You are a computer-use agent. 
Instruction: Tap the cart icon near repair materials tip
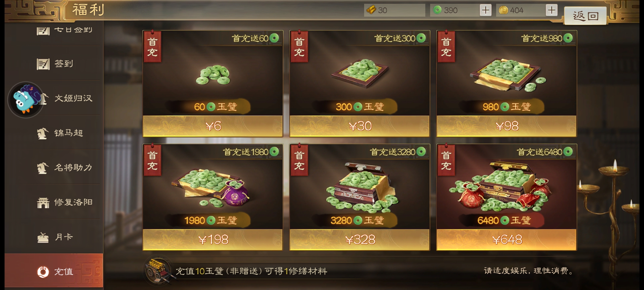coord(158,271)
